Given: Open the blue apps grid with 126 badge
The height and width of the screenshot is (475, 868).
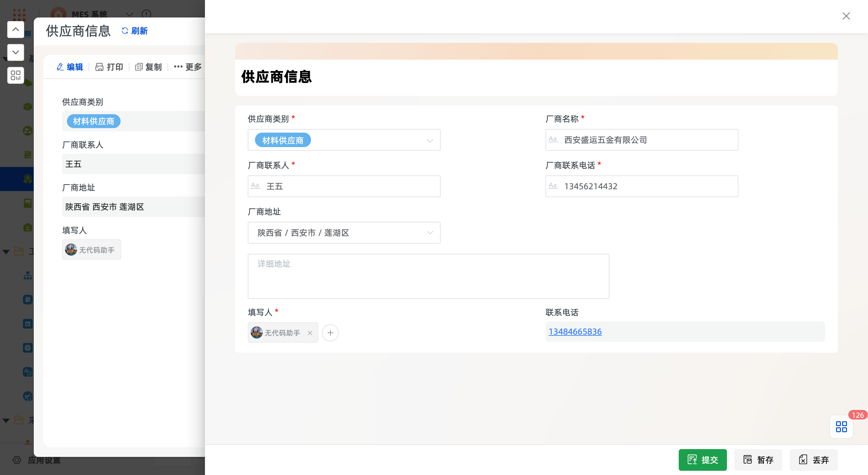Looking at the screenshot, I should click(x=841, y=426).
